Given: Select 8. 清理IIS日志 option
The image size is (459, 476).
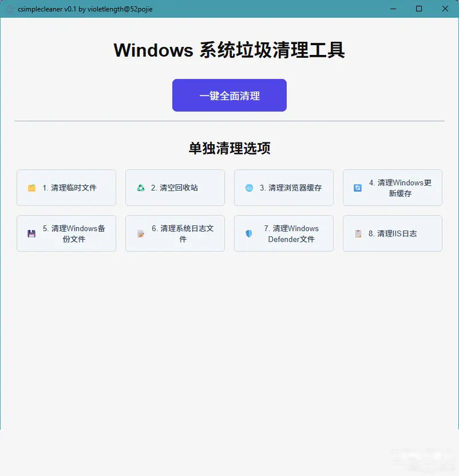Looking at the screenshot, I should (x=393, y=233).
